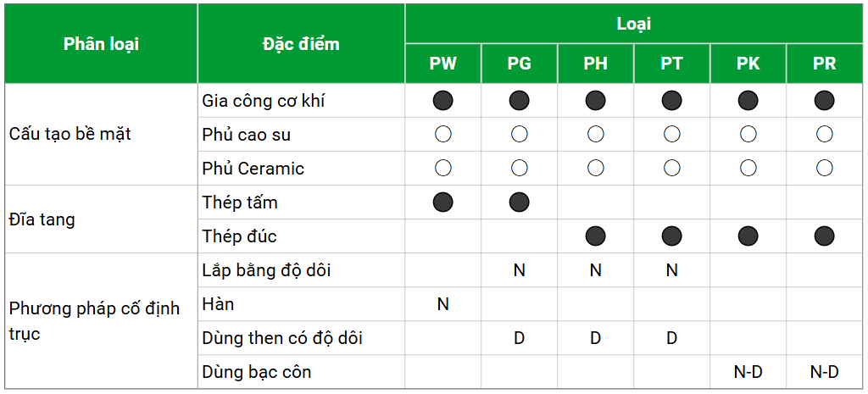Click the filled circle for PT Gia công cơ khí
Viewport: 868px width, 394px height.
tap(671, 101)
